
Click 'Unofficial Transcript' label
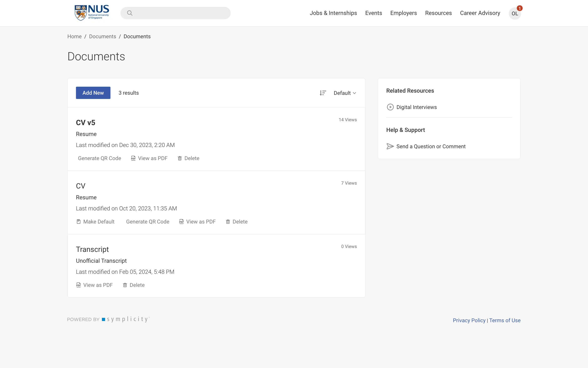click(x=101, y=261)
